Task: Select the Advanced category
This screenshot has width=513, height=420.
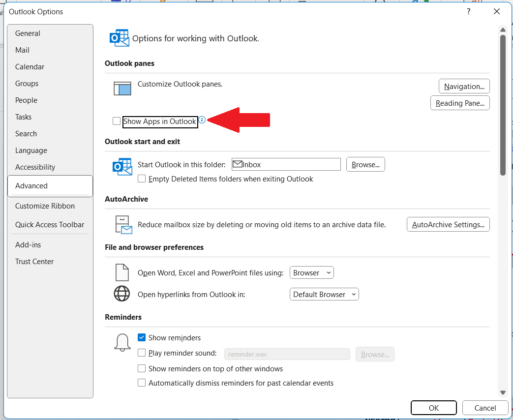Action: 50,186
